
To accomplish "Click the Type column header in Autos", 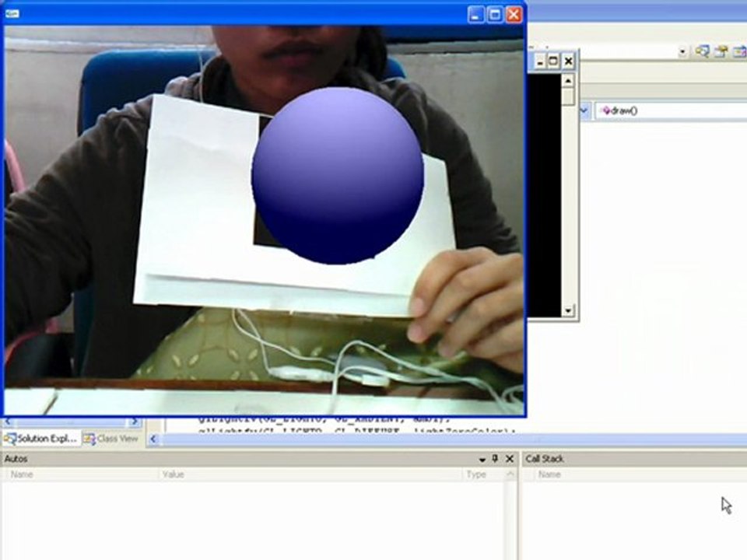I will point(483,474).
